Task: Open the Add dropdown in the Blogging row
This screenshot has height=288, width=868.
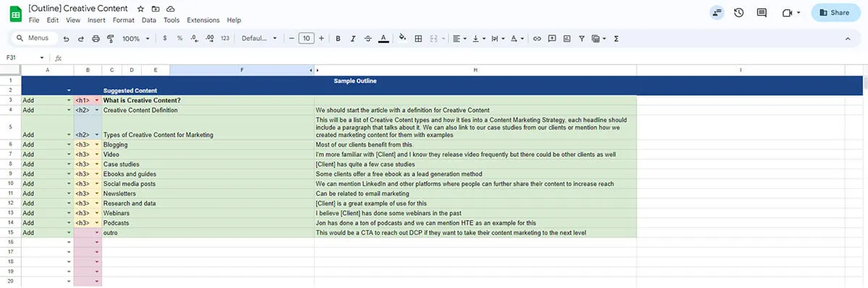Action: (x=69, y=145)
